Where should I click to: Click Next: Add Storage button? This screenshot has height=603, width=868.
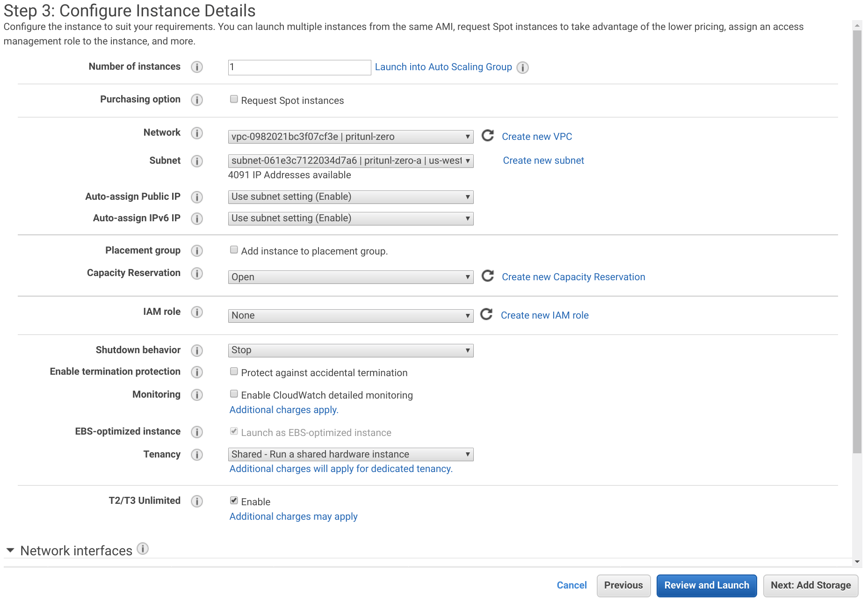810,586
